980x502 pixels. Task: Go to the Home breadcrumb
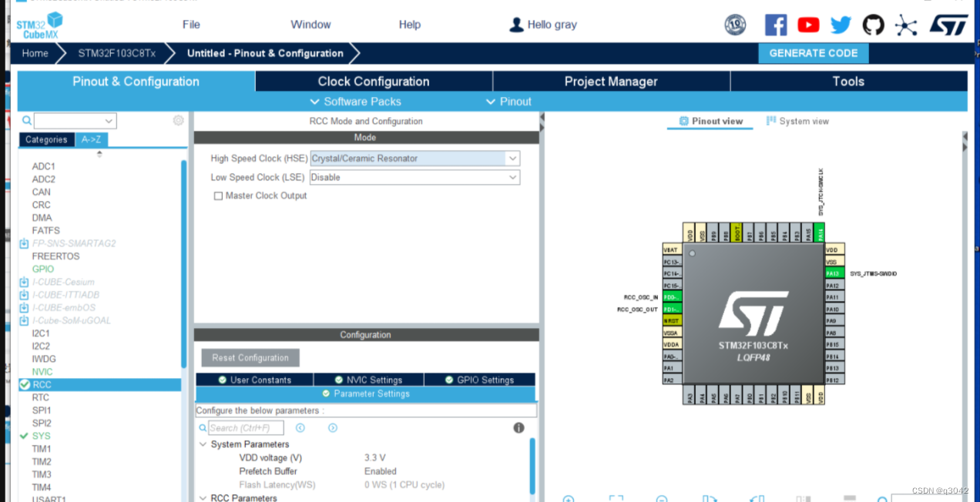(35, 53)
